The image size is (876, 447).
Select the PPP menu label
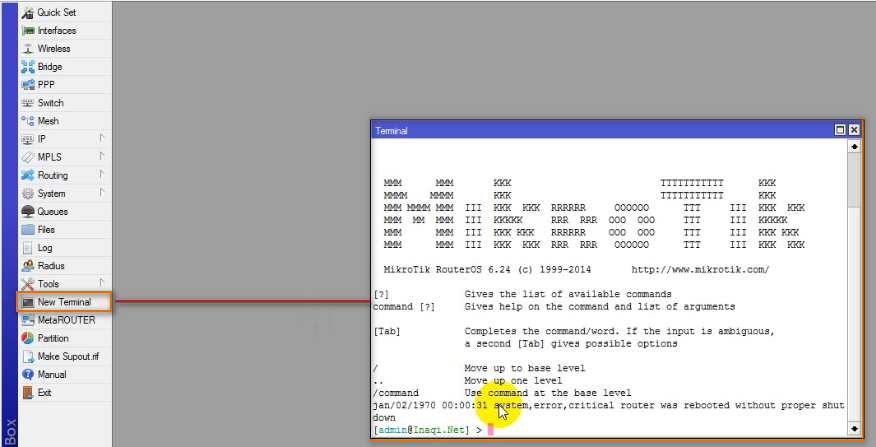[x=46, y=85]
